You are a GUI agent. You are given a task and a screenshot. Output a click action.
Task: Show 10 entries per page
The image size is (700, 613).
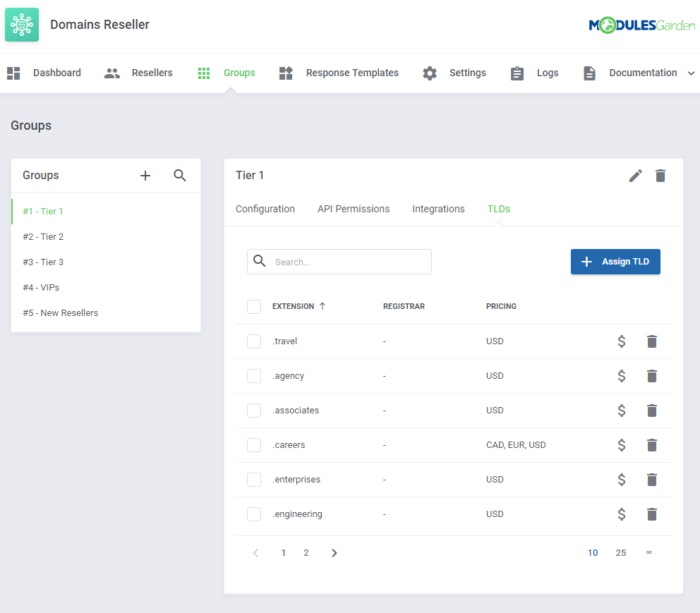(593, 553)
